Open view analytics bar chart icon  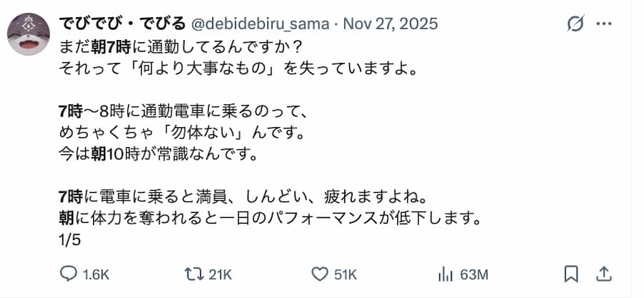pyautogui.click(x=445, y=274)
